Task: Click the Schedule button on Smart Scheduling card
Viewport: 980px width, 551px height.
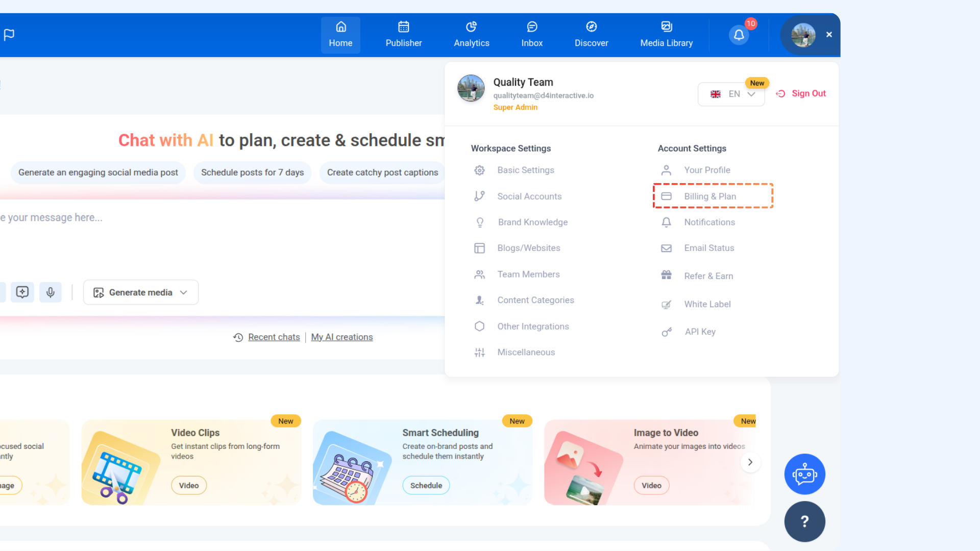Action: coord(426,486)
